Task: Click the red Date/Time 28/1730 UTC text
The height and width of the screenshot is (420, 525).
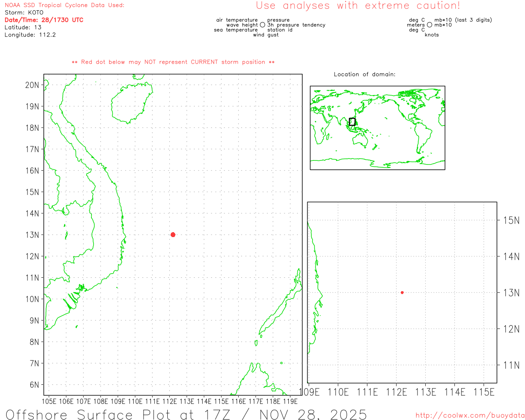Action: pos(44,20)
